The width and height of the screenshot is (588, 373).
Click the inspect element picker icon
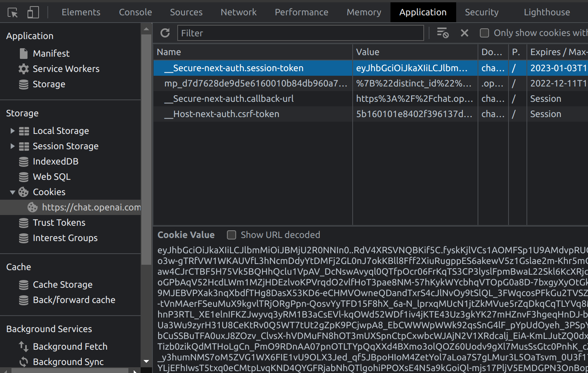(x=13, y=13)
